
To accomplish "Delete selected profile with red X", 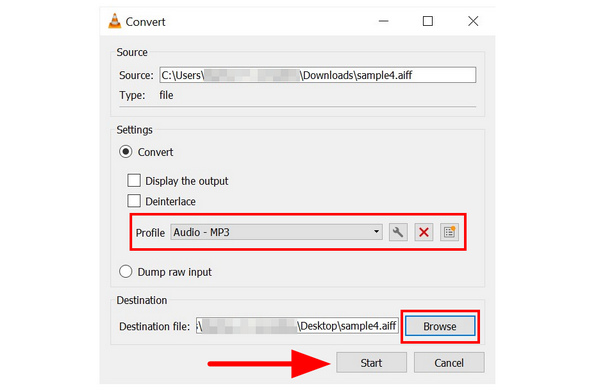I will 424,232.
